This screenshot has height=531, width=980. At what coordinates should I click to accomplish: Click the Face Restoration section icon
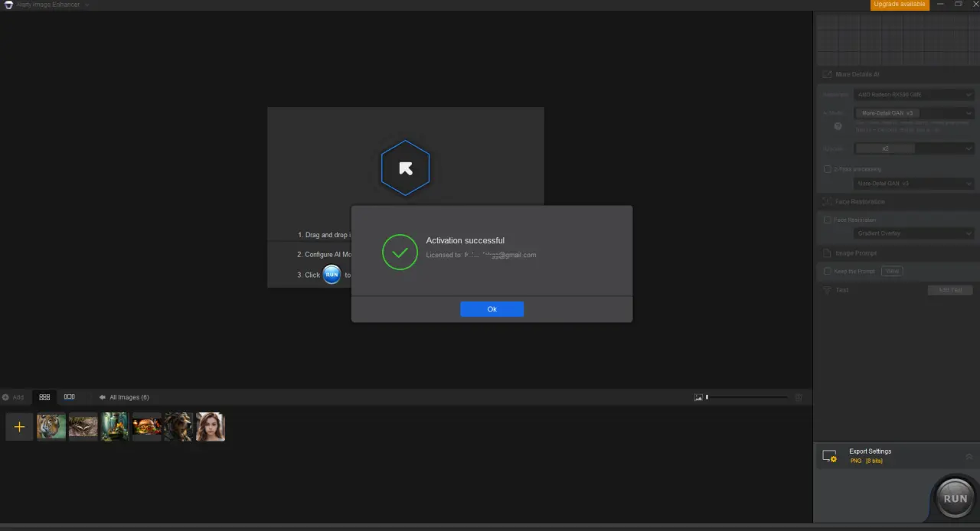point(827,202)
